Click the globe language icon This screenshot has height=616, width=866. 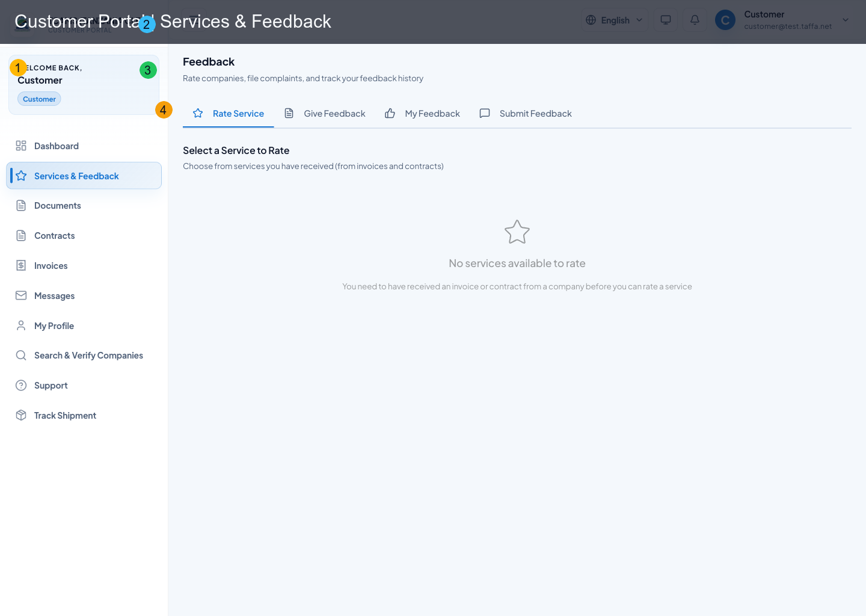click(591, 20)
